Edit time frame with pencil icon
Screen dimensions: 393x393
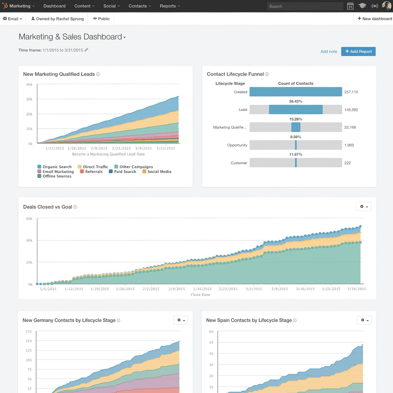point(86,50)
